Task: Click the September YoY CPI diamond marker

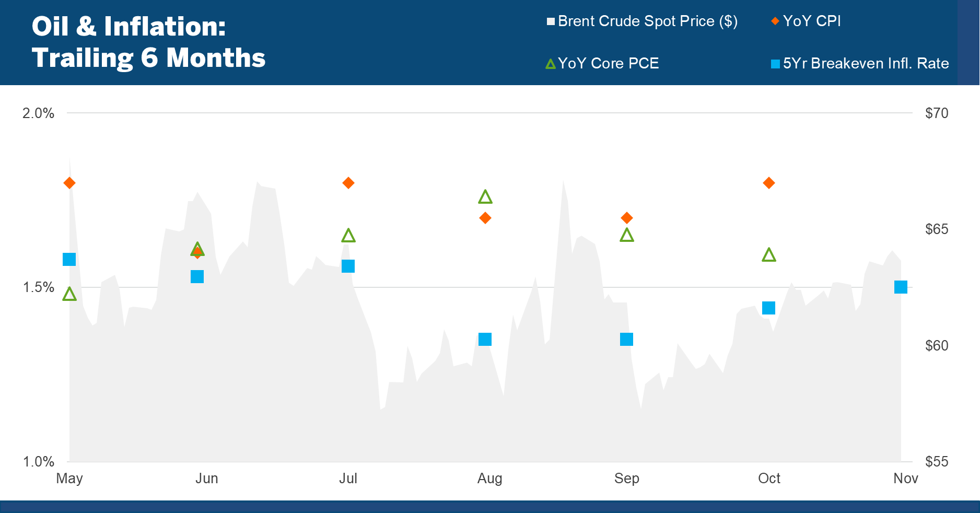Action: pyautogui.click(x=627, y=218)
